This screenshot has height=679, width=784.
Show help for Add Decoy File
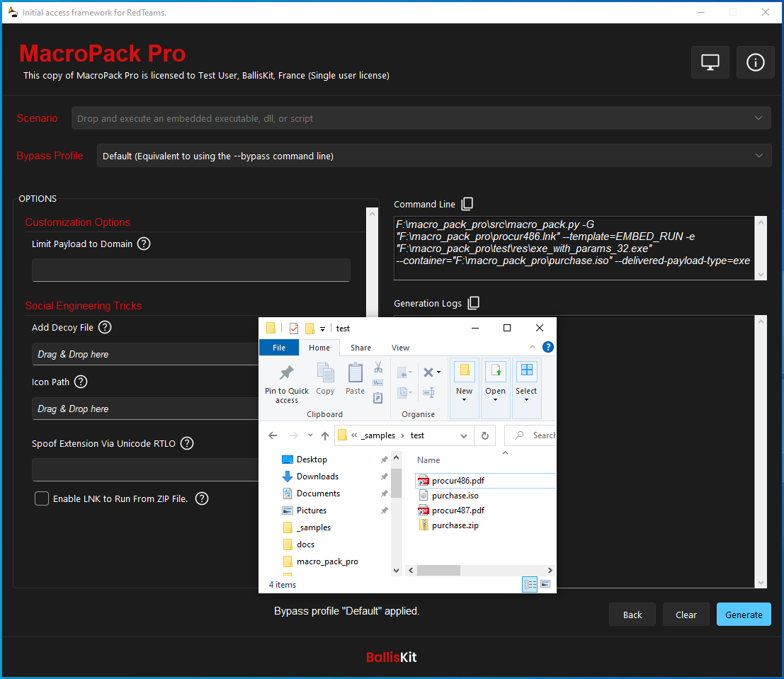pyautogui.click(x=105, y=327)
